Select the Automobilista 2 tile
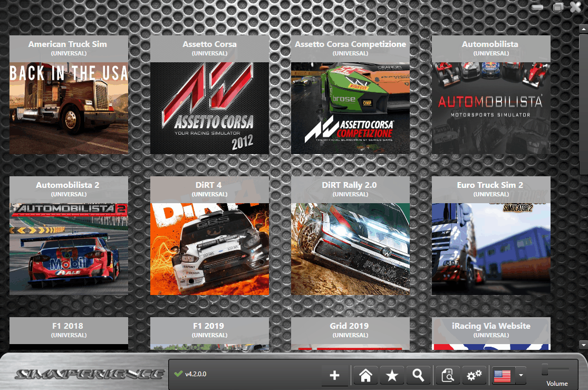The height and width of the screenshot is (390, 588). coord(68,236)
